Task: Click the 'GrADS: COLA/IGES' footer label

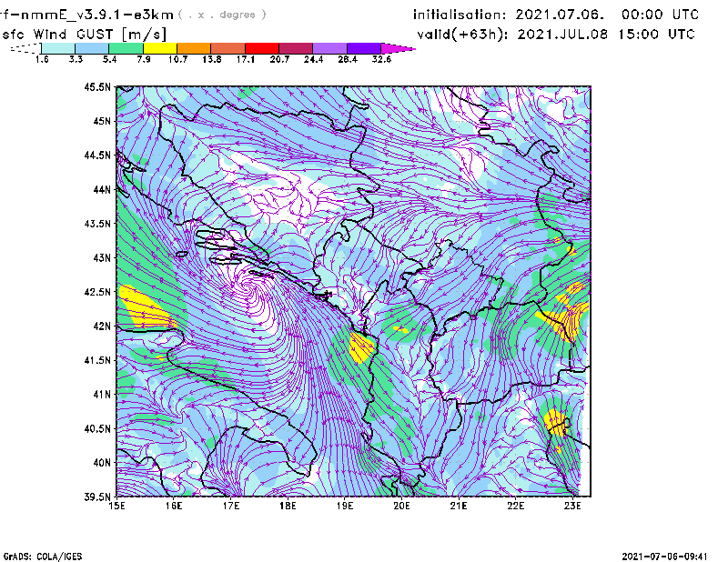Action: 43,557
